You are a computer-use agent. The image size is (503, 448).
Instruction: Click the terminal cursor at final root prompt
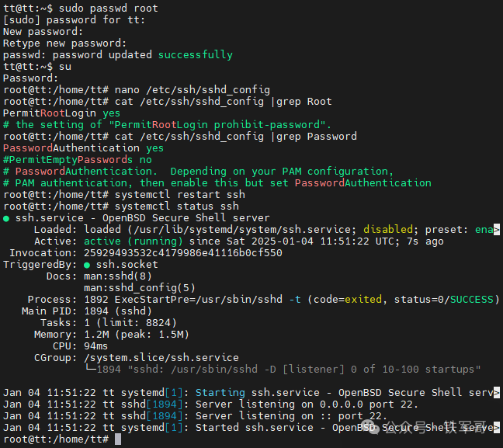[118, 439]
